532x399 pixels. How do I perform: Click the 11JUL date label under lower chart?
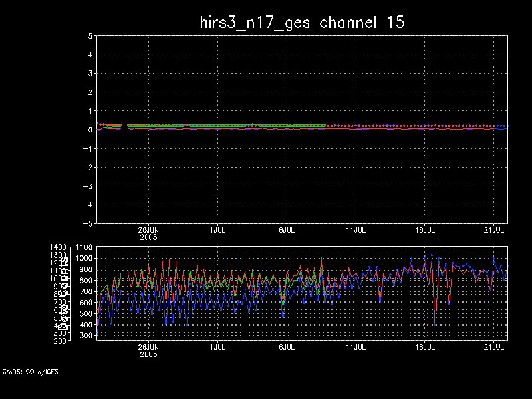(356, 346)
